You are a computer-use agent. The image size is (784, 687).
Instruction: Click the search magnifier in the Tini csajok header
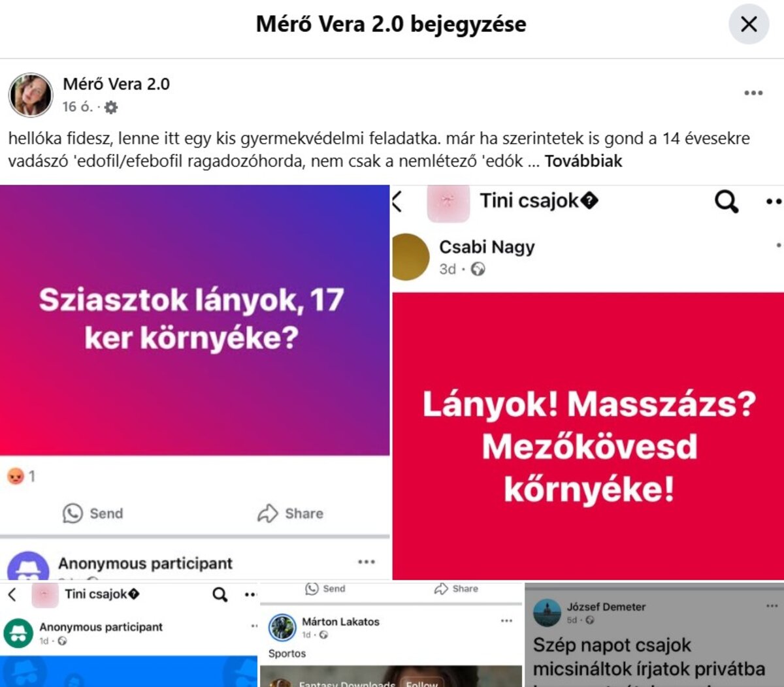726,201
